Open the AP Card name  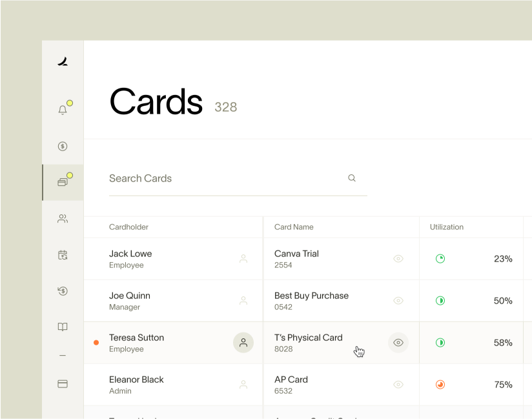tap(291, 380)
